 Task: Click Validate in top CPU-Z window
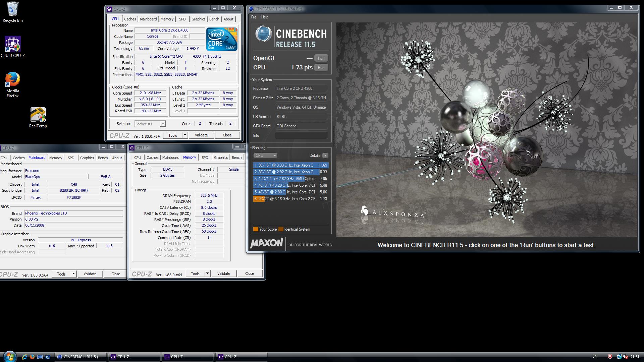click(x=201, y=135)
